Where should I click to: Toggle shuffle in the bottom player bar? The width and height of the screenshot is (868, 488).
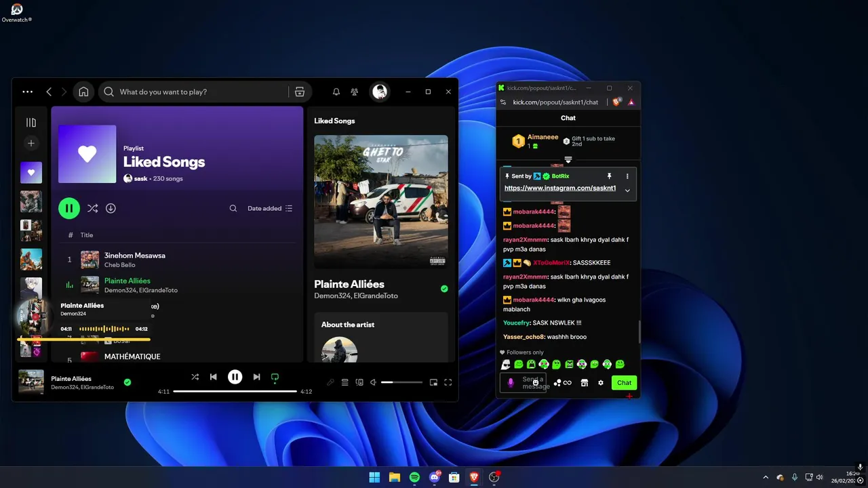[x=195, y=377]
